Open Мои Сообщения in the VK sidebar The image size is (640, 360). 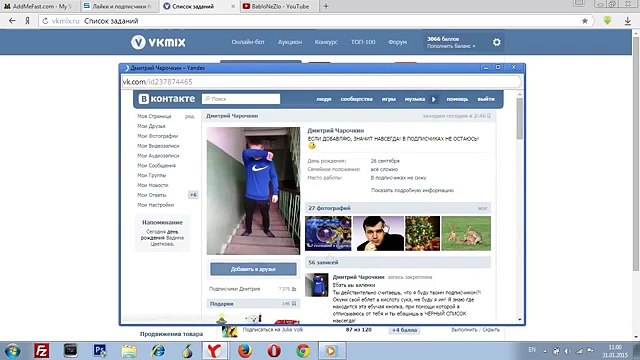click(156, 165)
